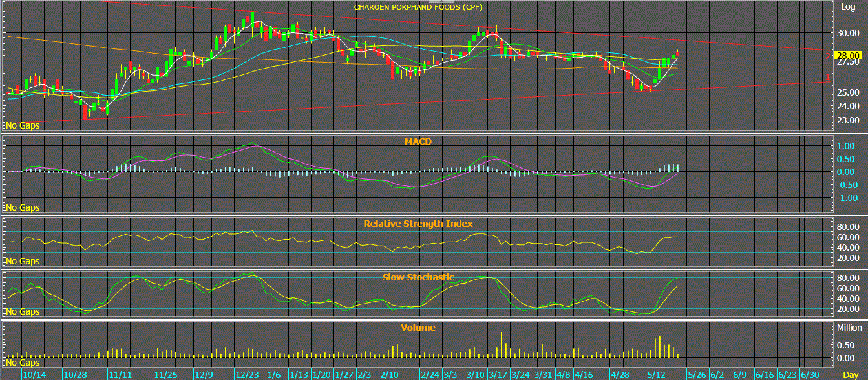The image size is (868, 380).
Task: Select the 5/26 date on the time axis
Action: (697, 375)
